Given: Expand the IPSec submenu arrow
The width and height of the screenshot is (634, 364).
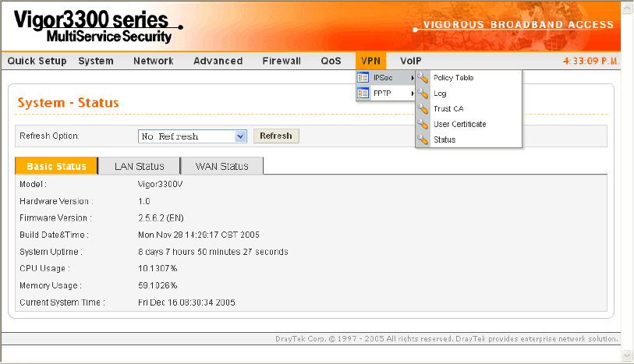Looking at the screenshot, I should [412, 78].
